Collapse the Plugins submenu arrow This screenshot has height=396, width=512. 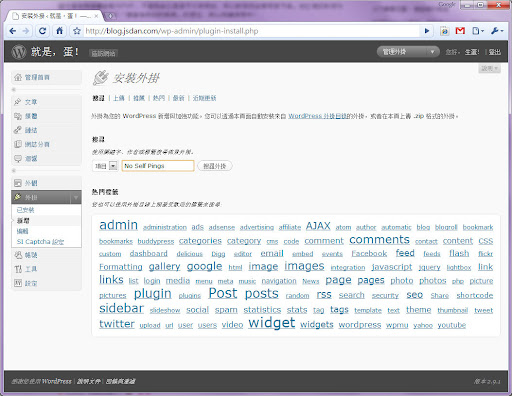(76, 198)
